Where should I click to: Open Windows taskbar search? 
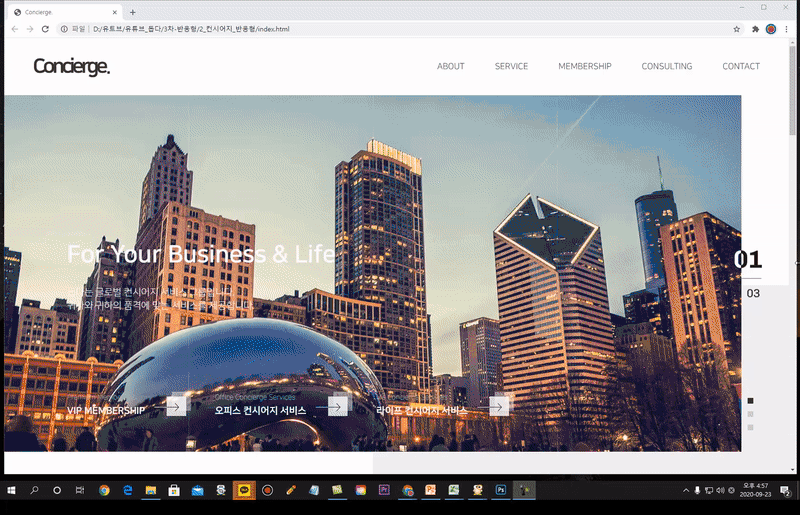pyautogui.click(x=34, y=491)
